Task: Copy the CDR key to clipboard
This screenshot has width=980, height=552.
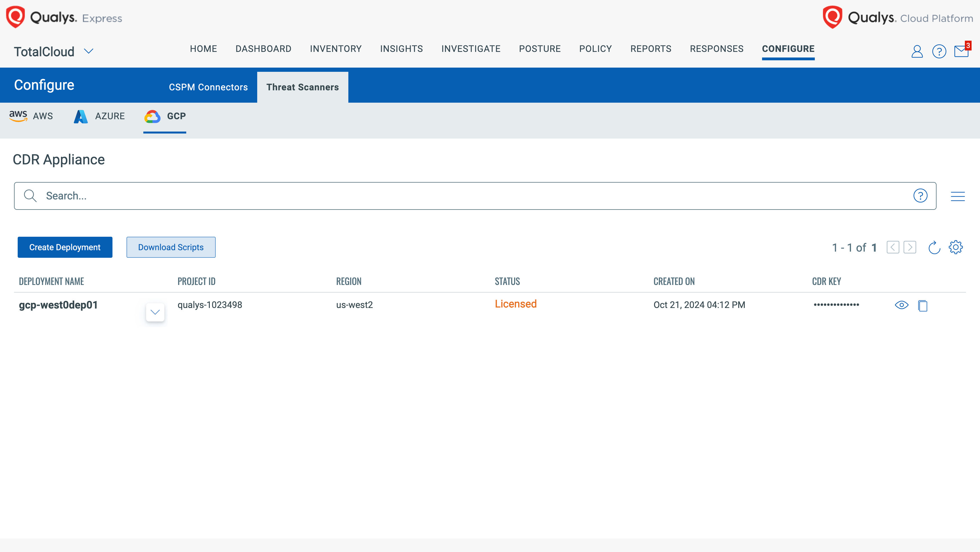Action: [x=923, y=305]
